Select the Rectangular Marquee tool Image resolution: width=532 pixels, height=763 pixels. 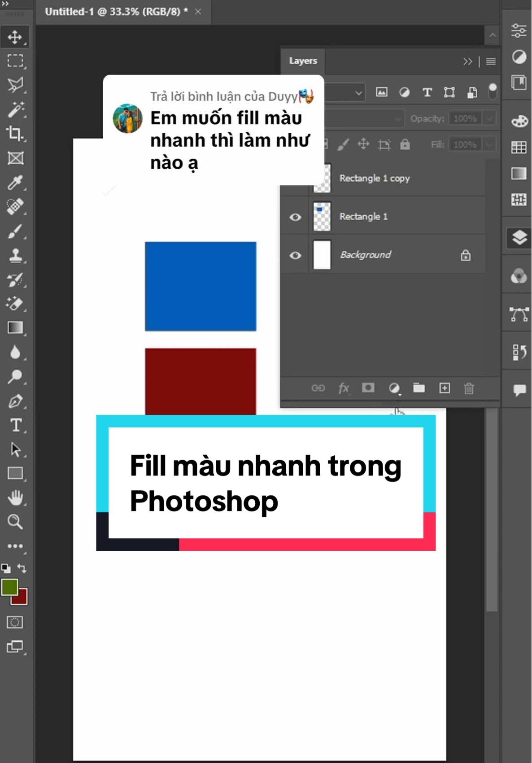click(x=15, y=61)
